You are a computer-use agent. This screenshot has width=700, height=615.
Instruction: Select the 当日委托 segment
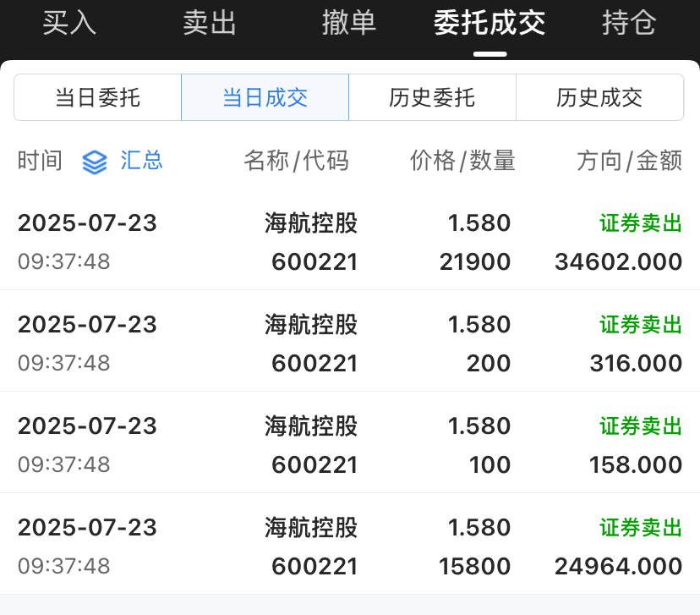(98, 97)
